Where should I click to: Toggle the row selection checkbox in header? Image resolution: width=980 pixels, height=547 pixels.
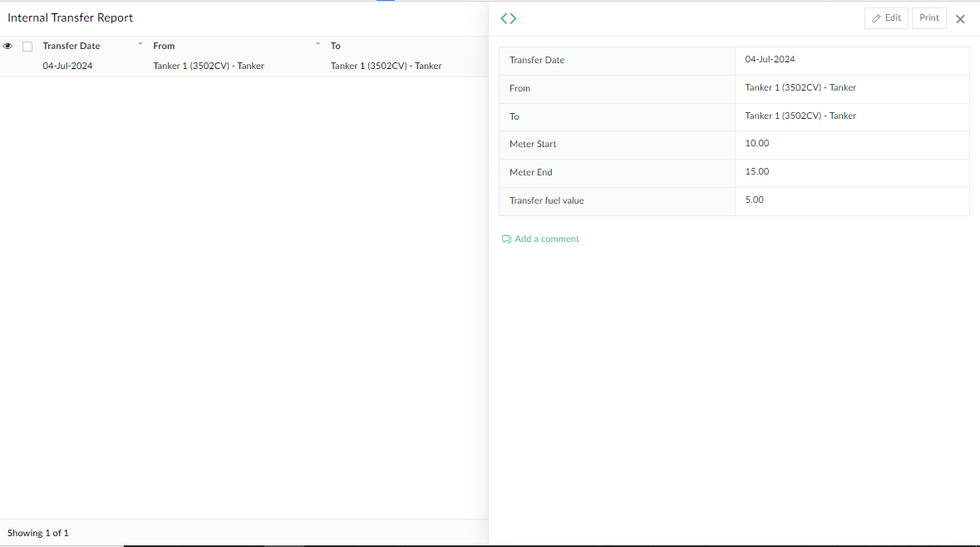(x=27, y=46)
